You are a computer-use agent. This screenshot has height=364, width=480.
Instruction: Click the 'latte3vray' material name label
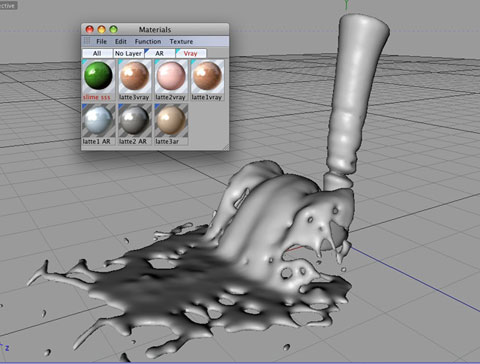pyautogui.click(x=134, y=97)
